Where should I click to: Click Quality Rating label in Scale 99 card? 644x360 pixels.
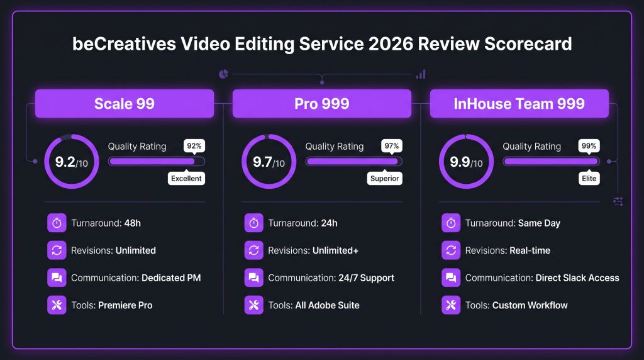pyautogui.click(x=137, y=146)
